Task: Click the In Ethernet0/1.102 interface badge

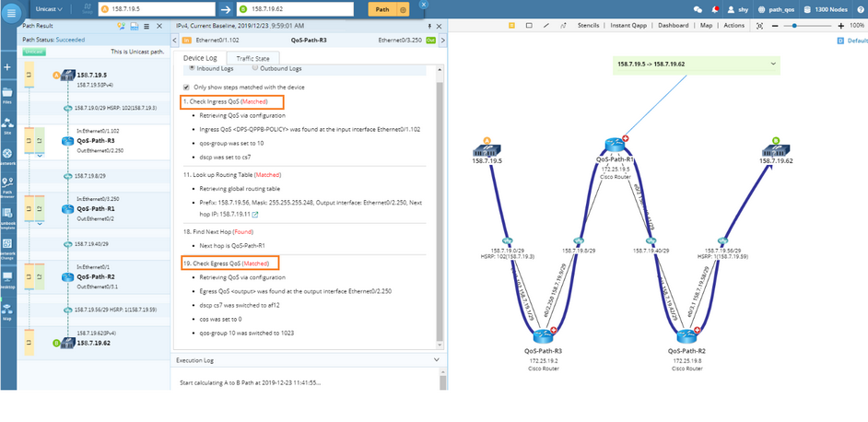Action: click(x=186, y=41)
